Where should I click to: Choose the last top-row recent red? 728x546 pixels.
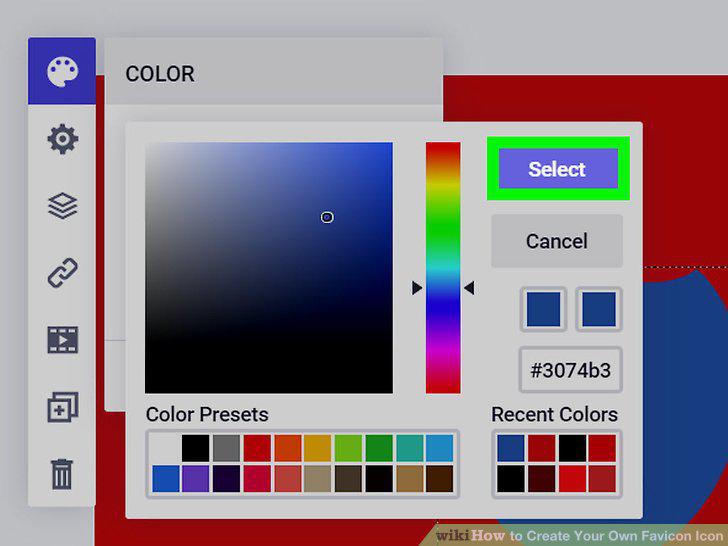(x=602, y=448)
